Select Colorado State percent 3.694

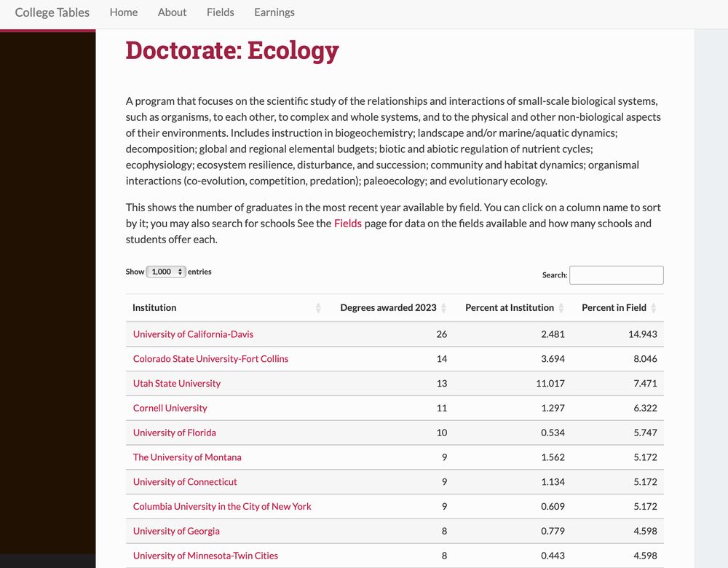pyautogui.click(x=553, y=359)
